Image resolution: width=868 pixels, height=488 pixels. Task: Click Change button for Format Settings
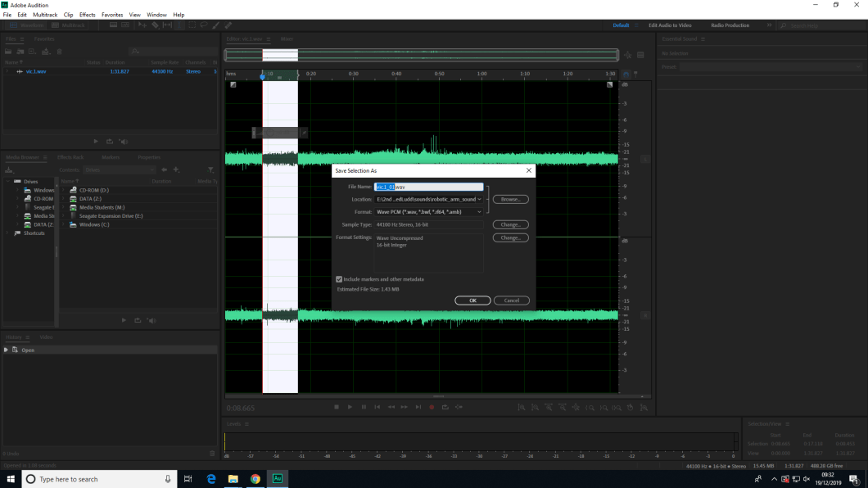coord(510,238)
